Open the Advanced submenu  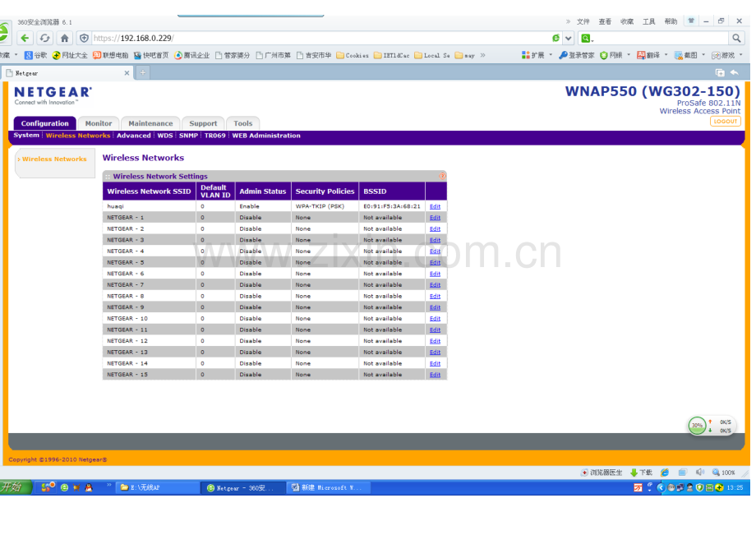pos(134,136)
